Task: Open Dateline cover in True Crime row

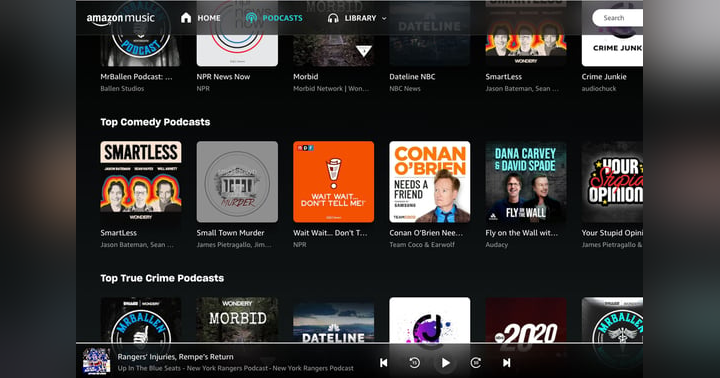Action: [x=334, y=320]
